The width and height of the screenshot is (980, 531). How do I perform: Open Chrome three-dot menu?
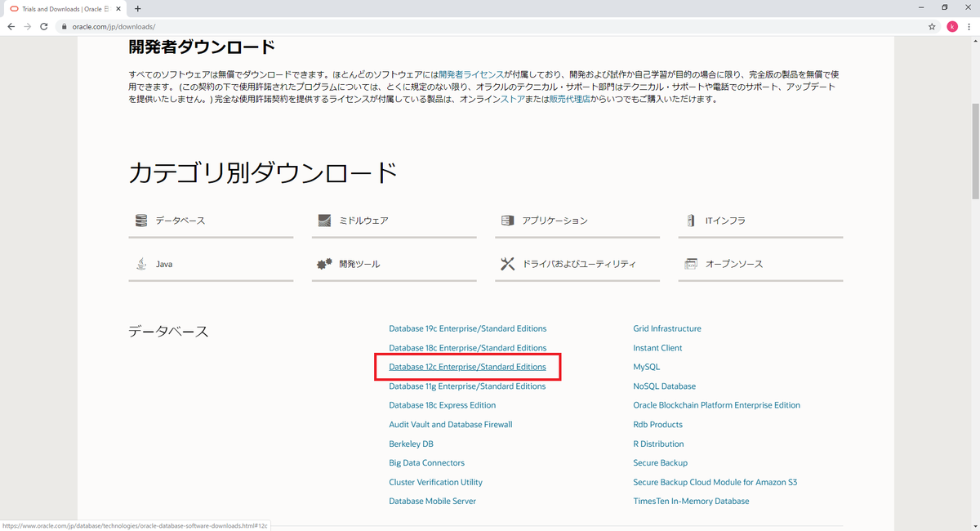pyautogui.click(x=969, y=26)
